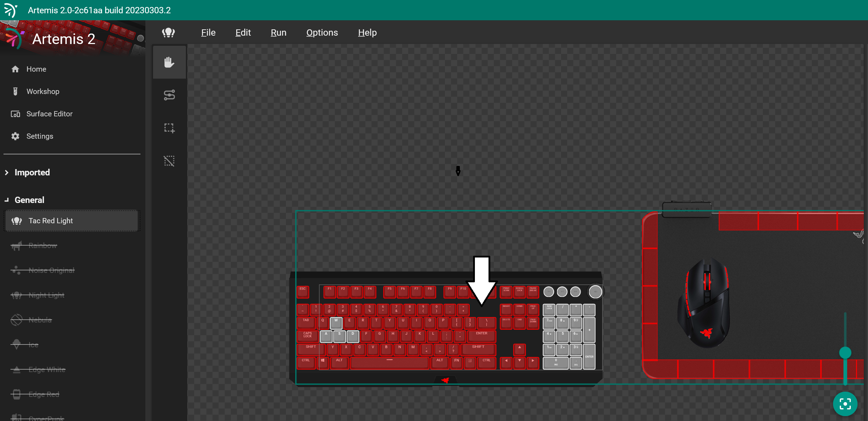Open the Surface Editor page
Screen dimensions: 868x421
click(x=49, y=114)
